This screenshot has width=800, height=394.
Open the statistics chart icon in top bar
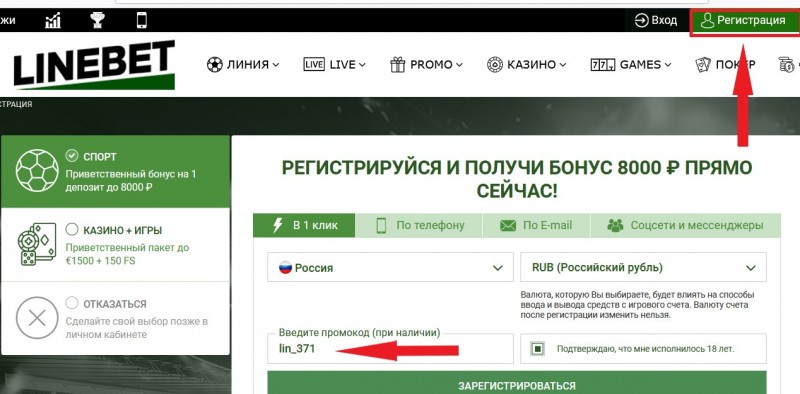click(53, 20)
